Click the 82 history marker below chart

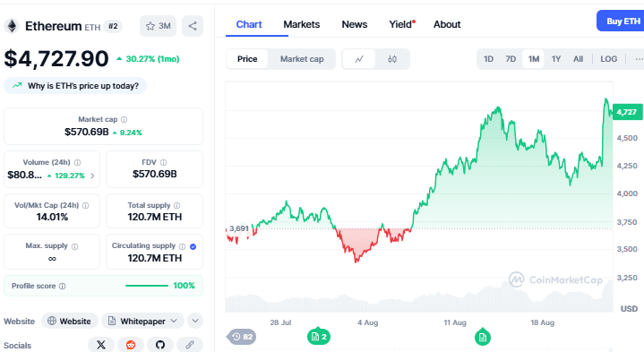[x=242, y=337]
